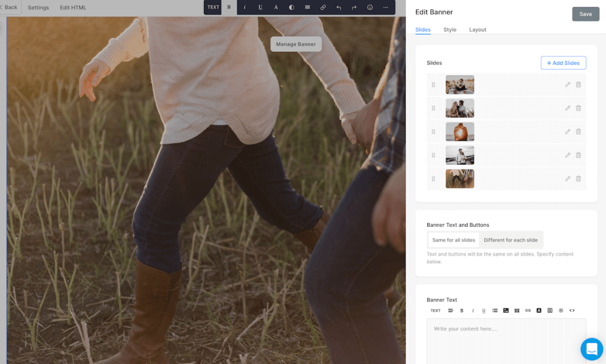This screenshot has width=606, height=364.
Task: Open HTML code view in Banner Text toolbar
Action: tap(572, 311)
